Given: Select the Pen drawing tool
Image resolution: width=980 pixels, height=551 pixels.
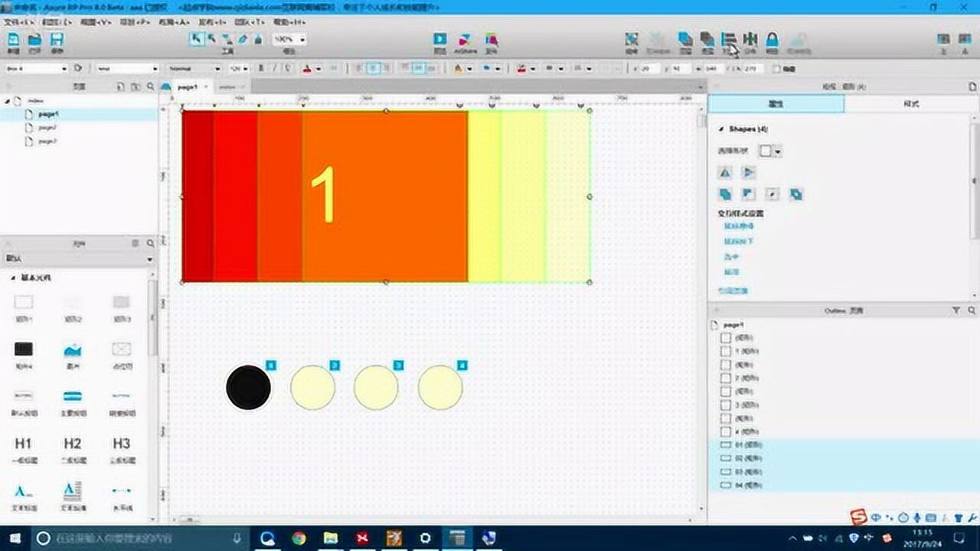Looking at the screenshot, I should tap(243, 39).
